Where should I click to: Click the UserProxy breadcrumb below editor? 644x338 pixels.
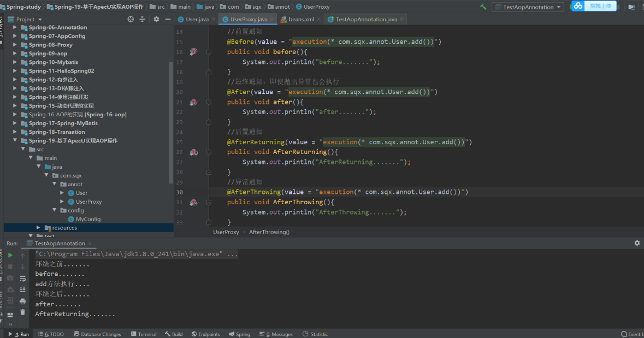click(x=226, y=232)
